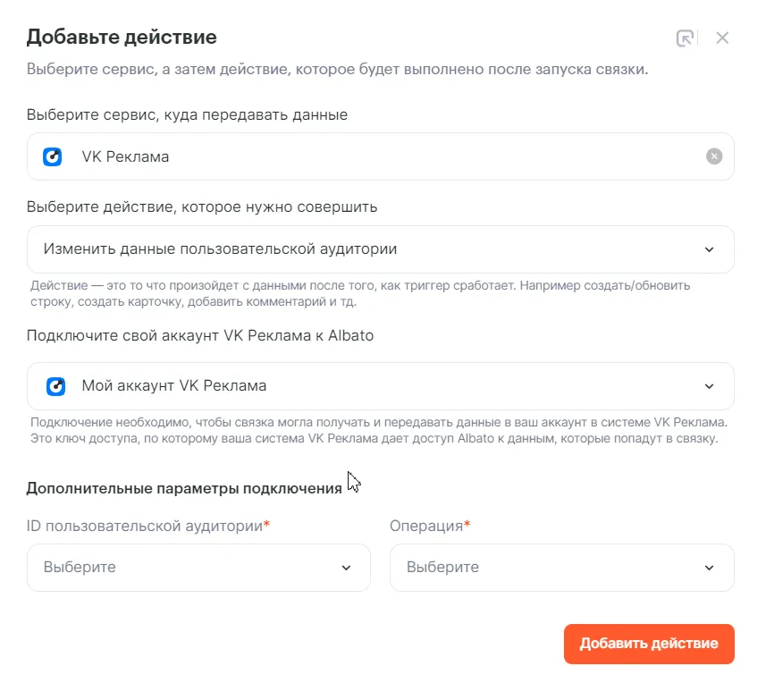Open the ID пользовательской аудитории dropdown
Image resolution: width=766 pixels, height=700 pixels.
pyautogui.click(x=188, y=568)
